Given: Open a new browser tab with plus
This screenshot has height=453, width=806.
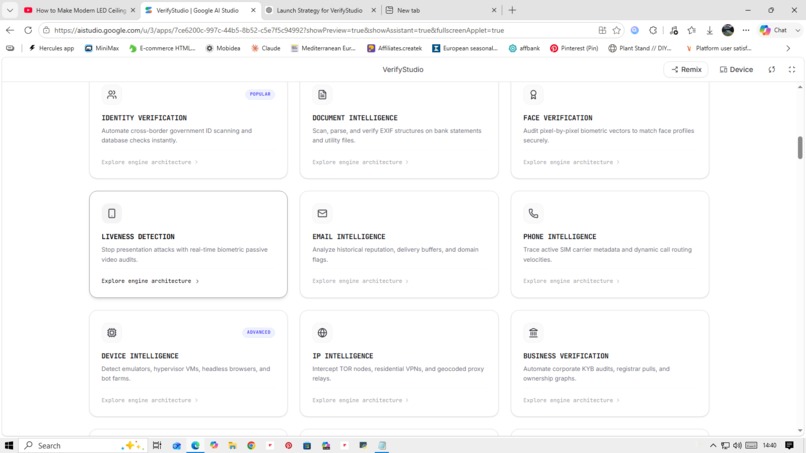Looking at the screenshot, I should (512, 10).
